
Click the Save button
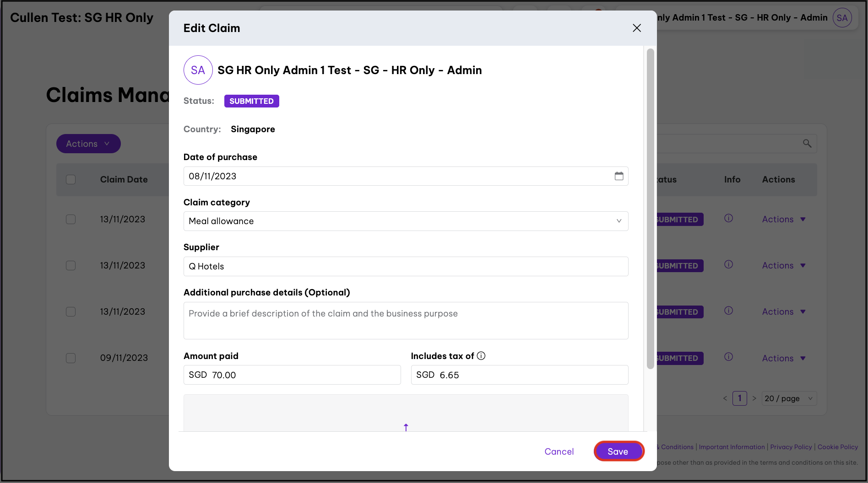pos(618,451)
